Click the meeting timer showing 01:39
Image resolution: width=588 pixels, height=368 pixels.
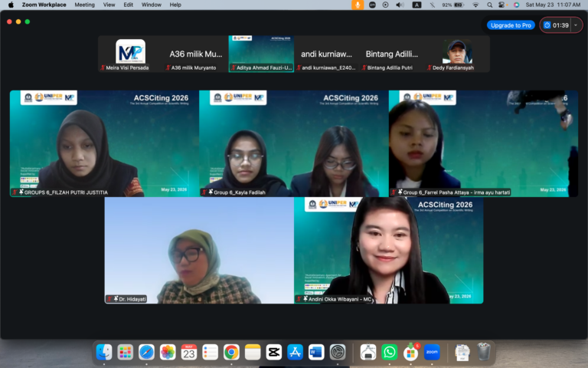pos(557,25)
